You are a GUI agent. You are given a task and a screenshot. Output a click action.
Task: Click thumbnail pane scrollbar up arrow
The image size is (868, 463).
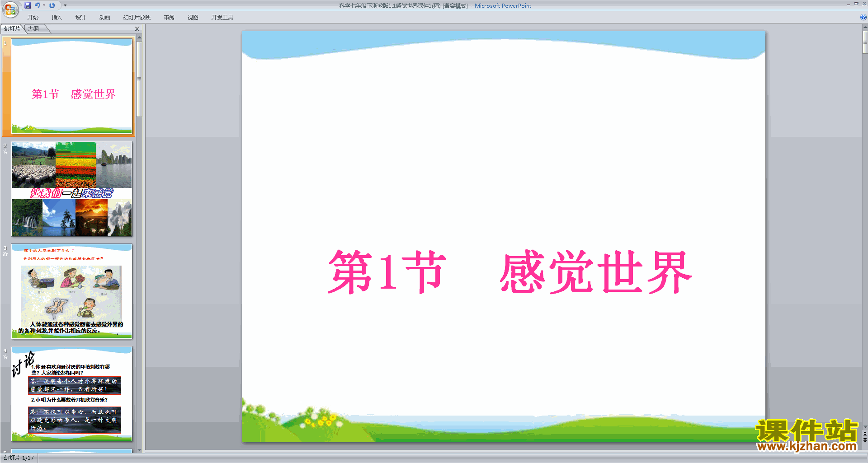(139, 37)
